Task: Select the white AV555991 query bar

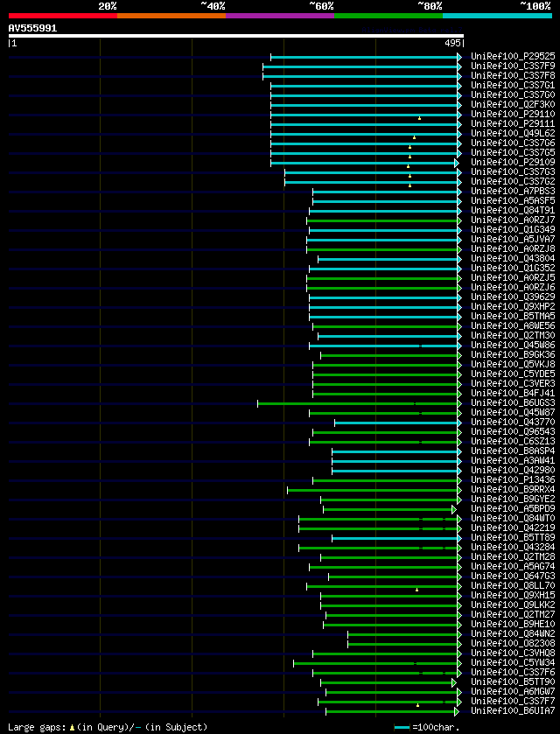Action: click(236, 36)
